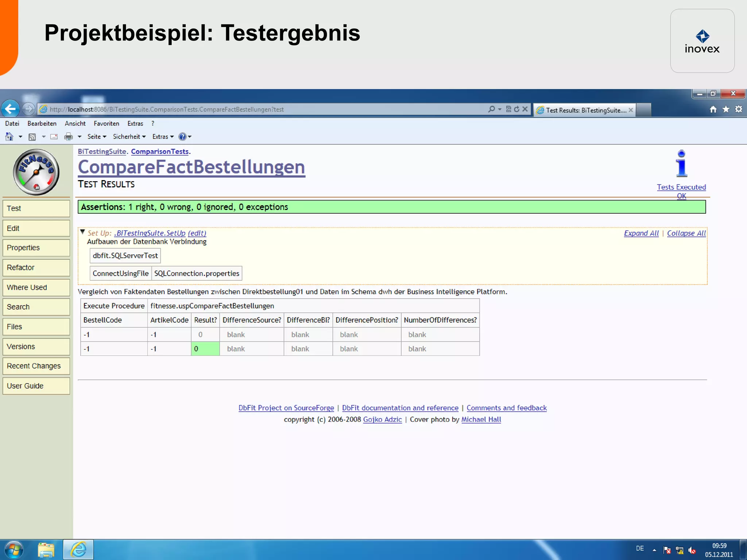Open browser tools gear icon
The image size is (747, 560).
739,109
